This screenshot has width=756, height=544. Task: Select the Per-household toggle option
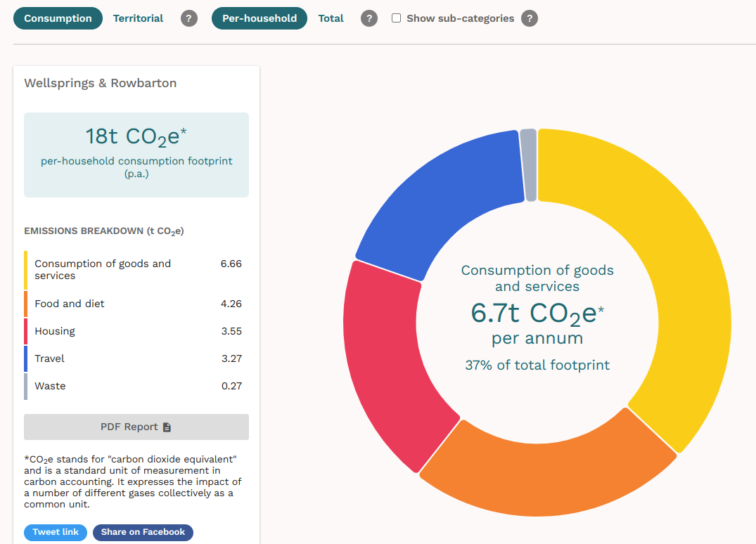coord(259,18)
